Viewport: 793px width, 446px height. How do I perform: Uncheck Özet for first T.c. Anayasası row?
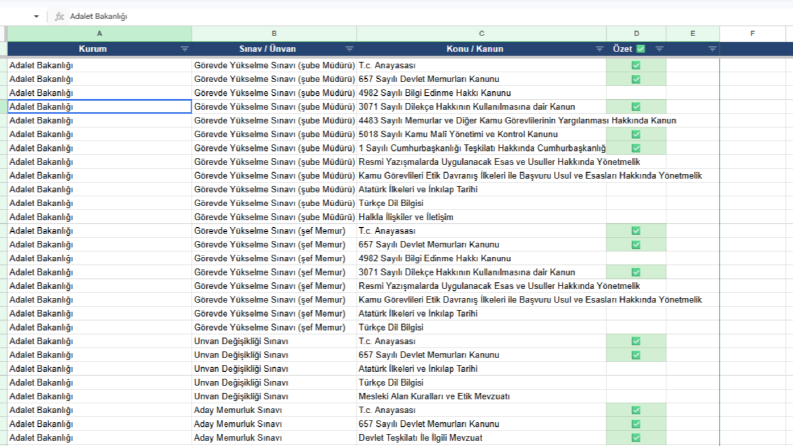tap(636, 65)
